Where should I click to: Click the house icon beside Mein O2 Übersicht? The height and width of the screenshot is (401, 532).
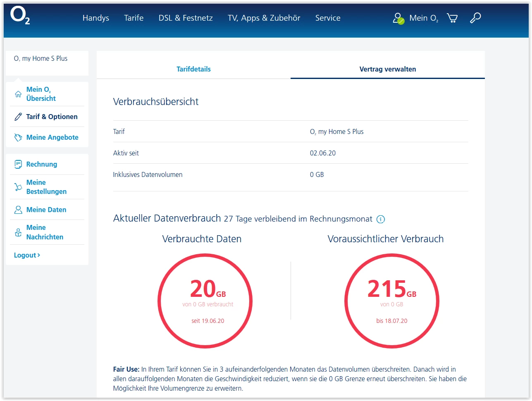18,94
